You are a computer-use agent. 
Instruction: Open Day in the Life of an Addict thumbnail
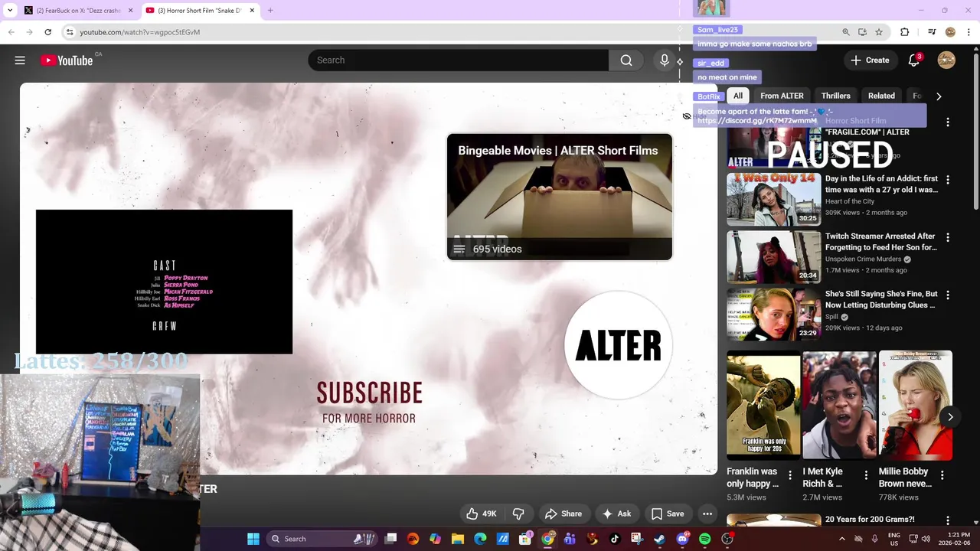[774, 199]
